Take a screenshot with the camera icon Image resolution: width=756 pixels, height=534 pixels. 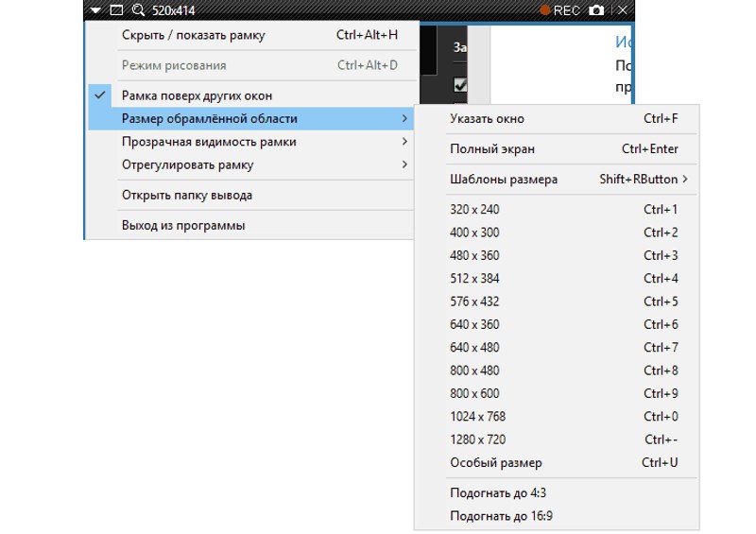tap(596, 10)
